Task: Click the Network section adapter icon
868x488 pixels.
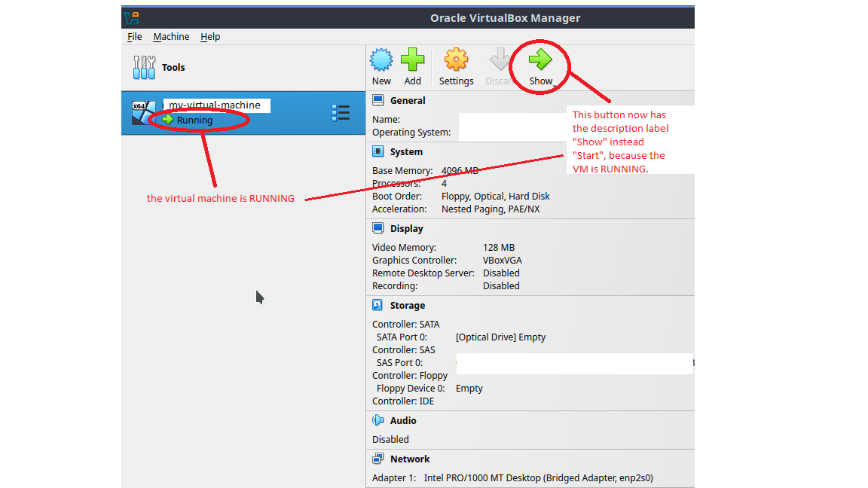Action: (x=378, y=459)
